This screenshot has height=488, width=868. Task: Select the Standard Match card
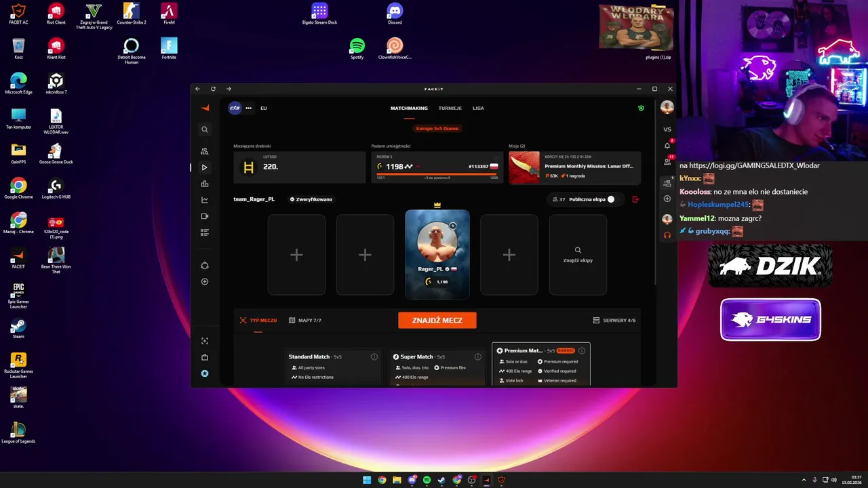pyautogui.click(x=333, y=367)
